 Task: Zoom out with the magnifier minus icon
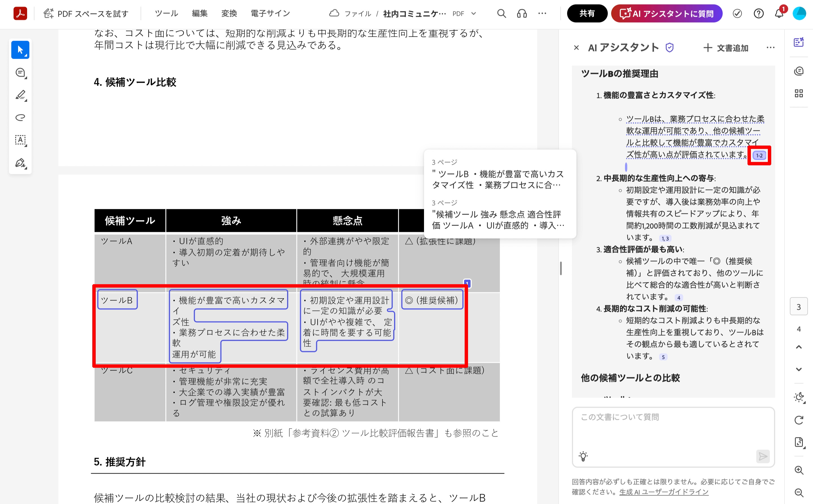pos(799,493)
